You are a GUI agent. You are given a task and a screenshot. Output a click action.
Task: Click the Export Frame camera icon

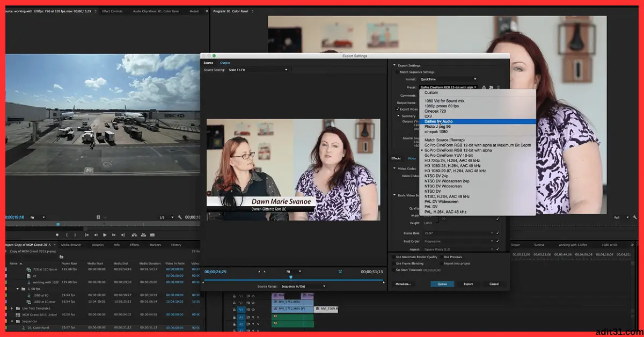(152, 235)
